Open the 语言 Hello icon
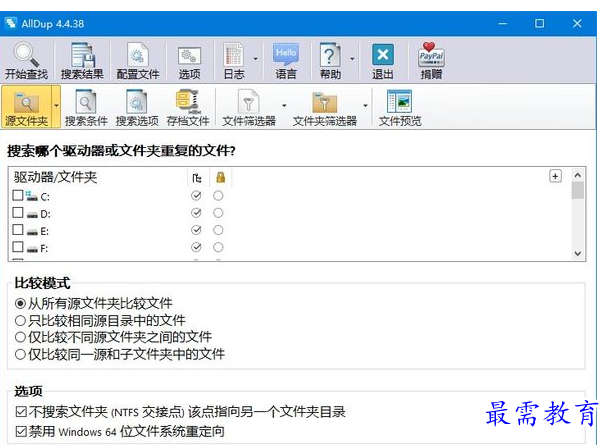The height and width of the screenshot is (445, 607). pos(286,54)
